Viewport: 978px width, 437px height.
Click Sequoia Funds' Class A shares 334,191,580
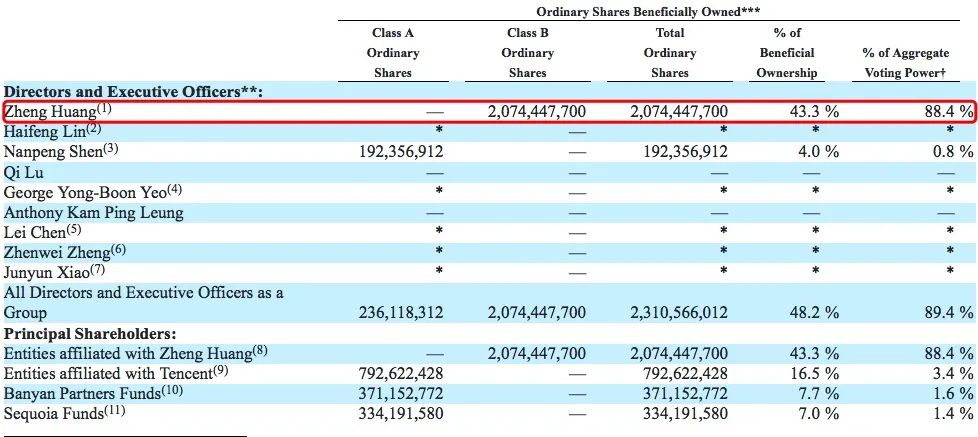tap(400, 413)
